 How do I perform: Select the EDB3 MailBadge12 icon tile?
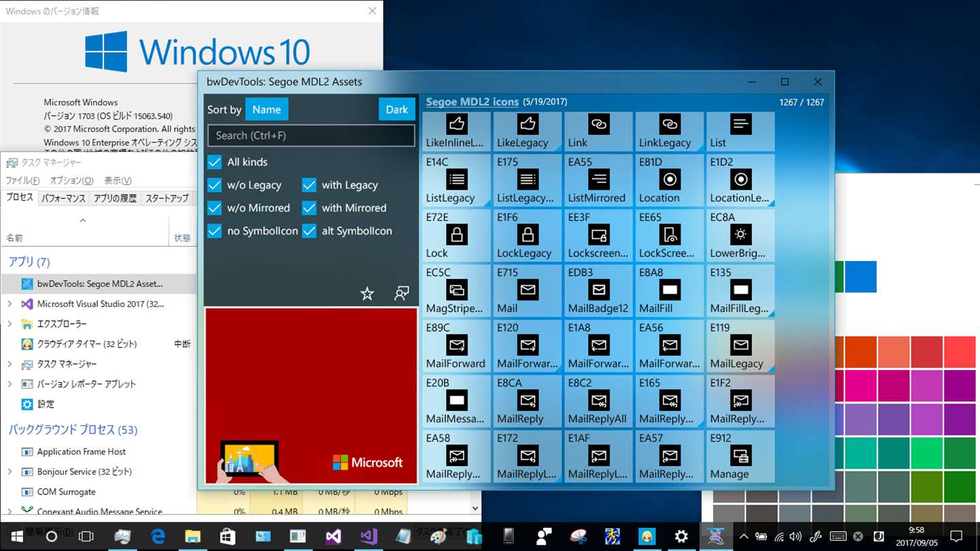tap(598, 290)
